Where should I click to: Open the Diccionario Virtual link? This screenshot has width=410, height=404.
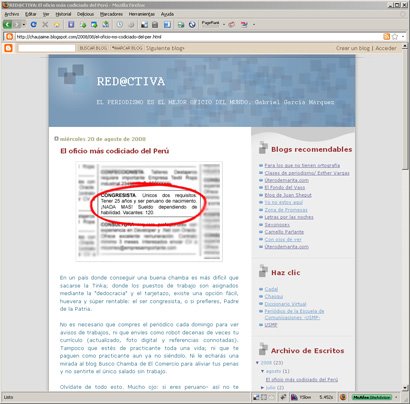click(285, 304)
